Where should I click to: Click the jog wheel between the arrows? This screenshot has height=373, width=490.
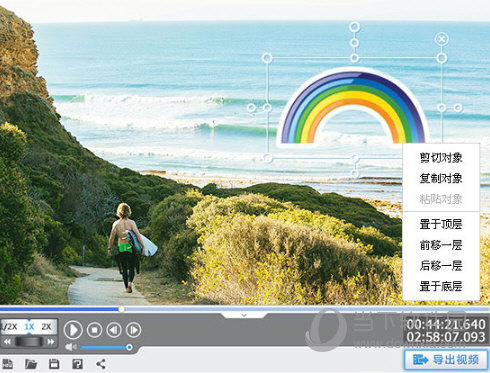click(29, 341)
